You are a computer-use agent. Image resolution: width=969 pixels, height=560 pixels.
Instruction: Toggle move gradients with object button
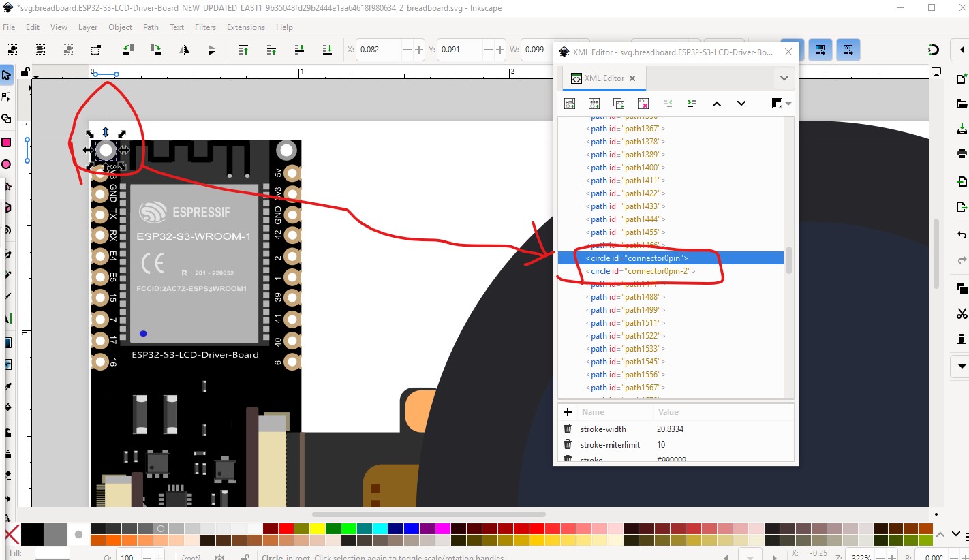tap(820, 50)
